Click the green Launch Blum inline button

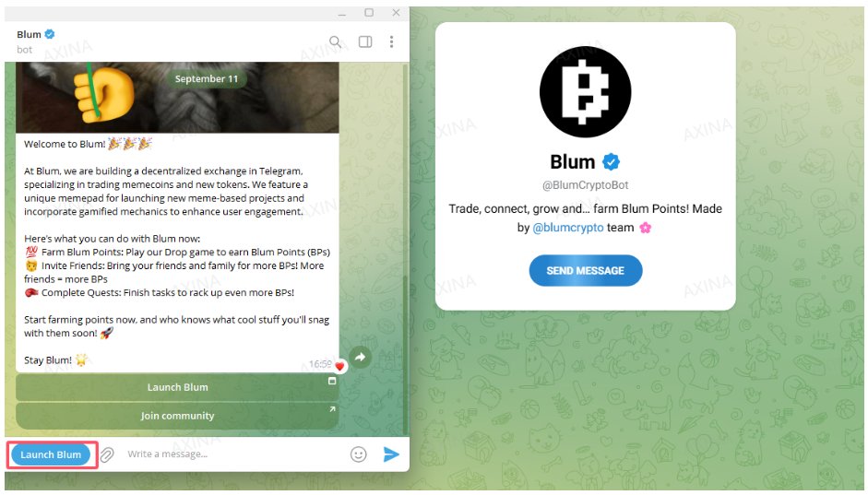[177, 387]
